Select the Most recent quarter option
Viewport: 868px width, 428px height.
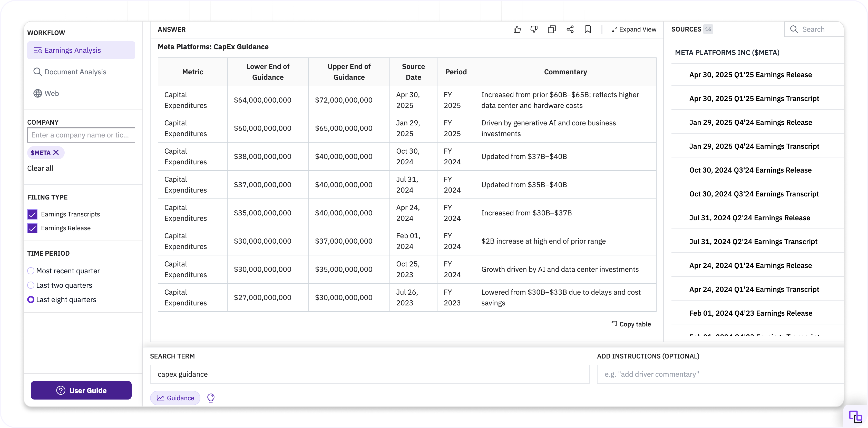31,271
